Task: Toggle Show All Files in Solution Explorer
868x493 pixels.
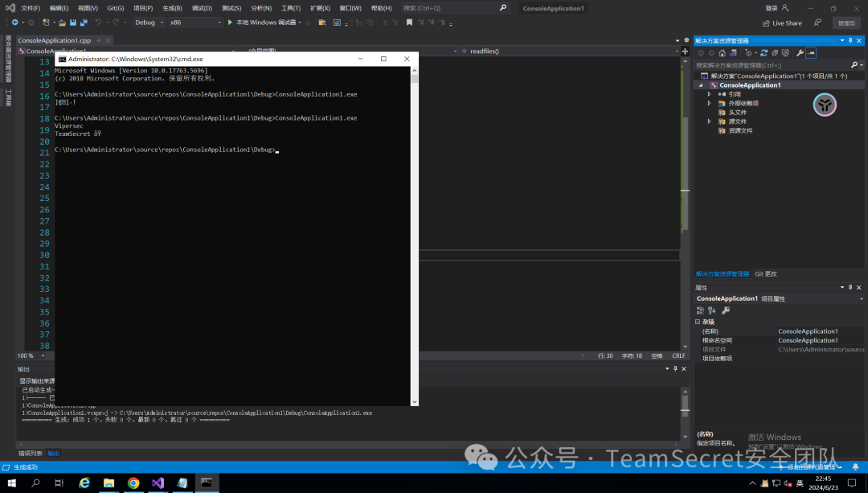Action: [x=785, y=53]
